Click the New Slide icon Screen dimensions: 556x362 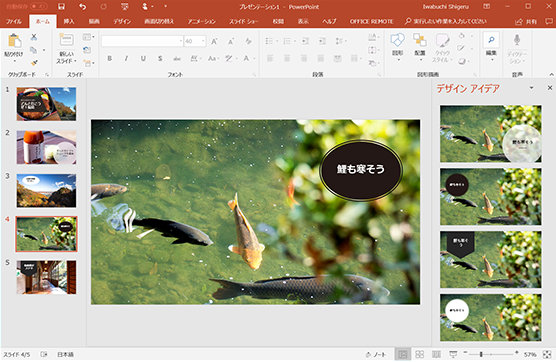(x=66, y=40)
